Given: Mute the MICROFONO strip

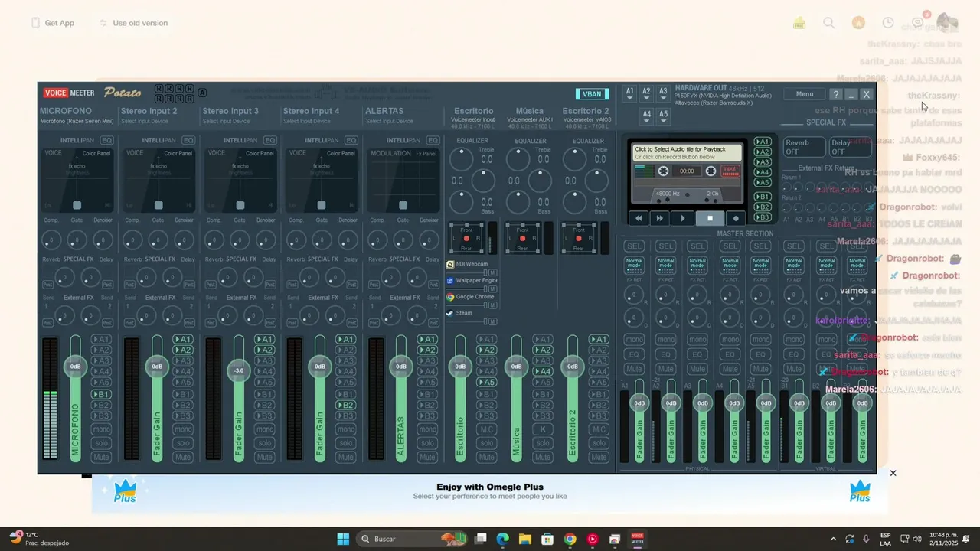Looking at the screenshot, I should tap(101, 457).
